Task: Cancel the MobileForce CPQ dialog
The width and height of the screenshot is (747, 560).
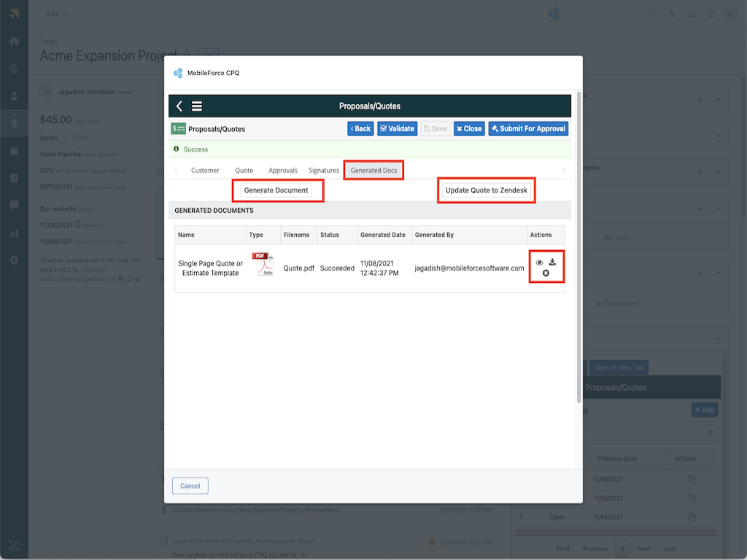Action: pyautogui.click(x=190, y=486)
